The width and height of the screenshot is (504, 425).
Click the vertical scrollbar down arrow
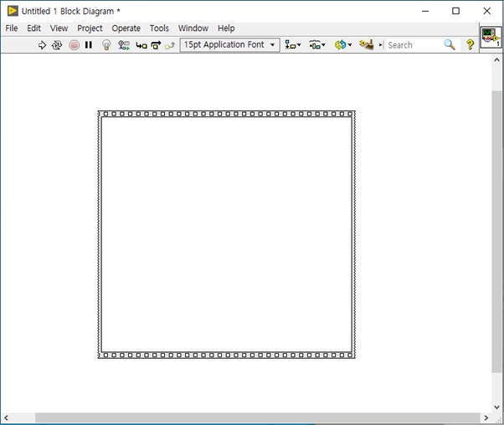pos(496,407)
